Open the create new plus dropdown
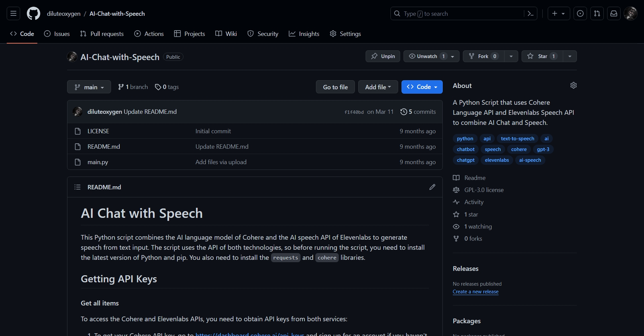 pyautogui.click(x=559, y=13)
